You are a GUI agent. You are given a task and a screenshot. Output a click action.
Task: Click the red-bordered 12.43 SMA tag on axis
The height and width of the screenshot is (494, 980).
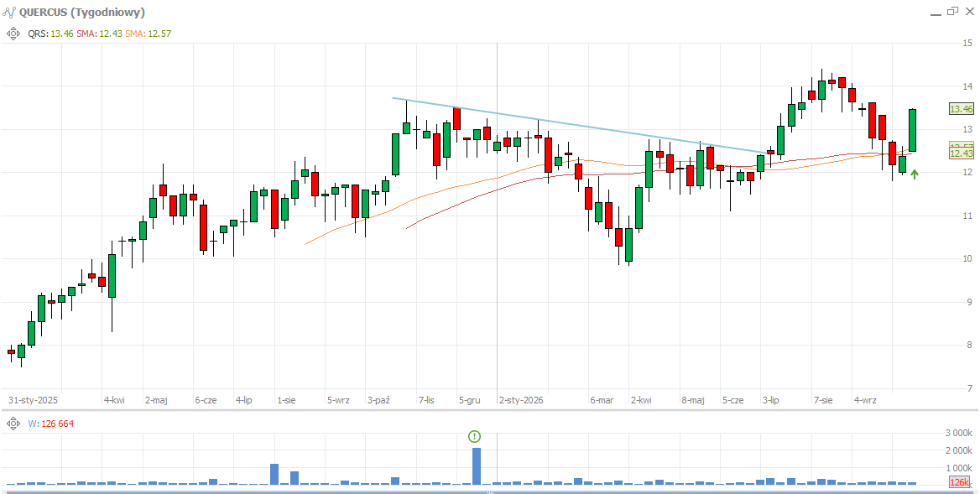coord(962,153)
